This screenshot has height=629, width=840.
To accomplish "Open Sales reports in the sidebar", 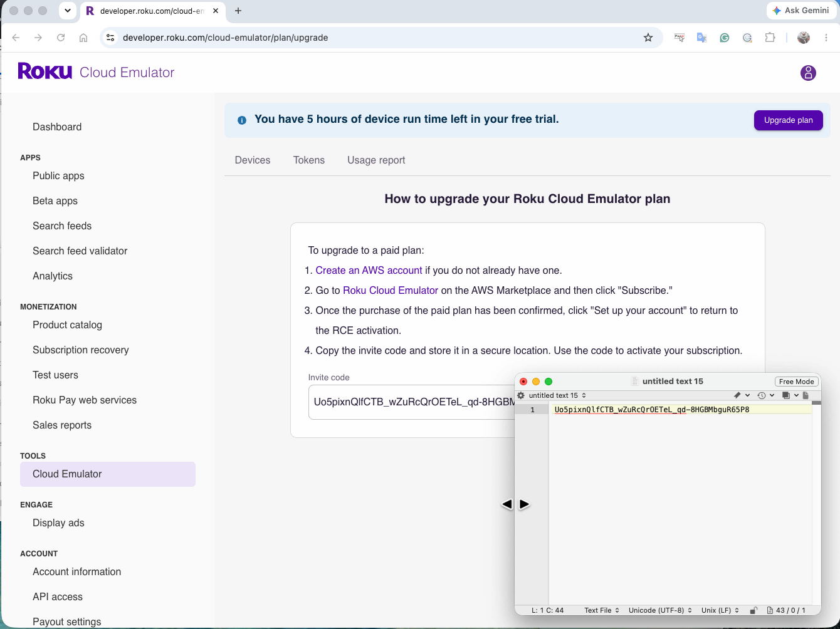I will pos(62,425).
